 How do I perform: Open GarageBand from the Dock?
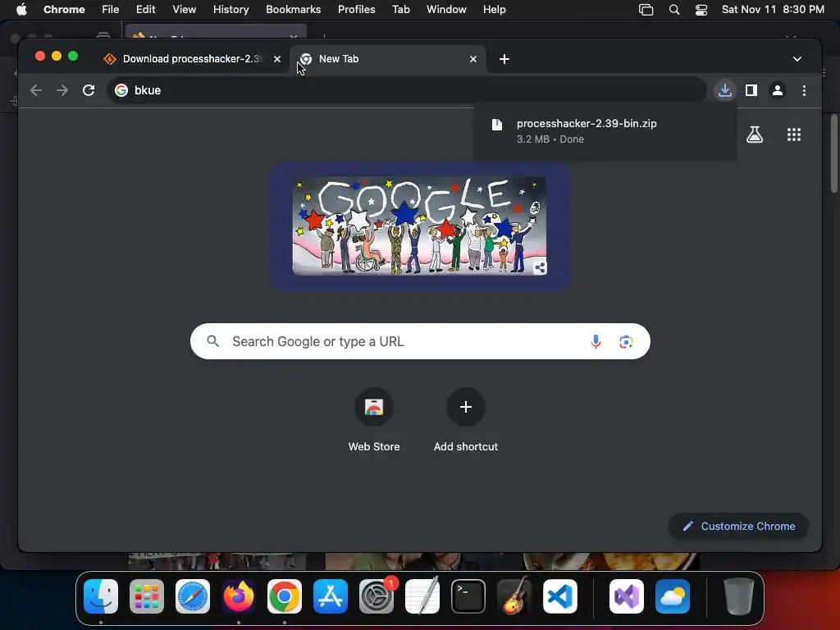[x=514, y=596]
